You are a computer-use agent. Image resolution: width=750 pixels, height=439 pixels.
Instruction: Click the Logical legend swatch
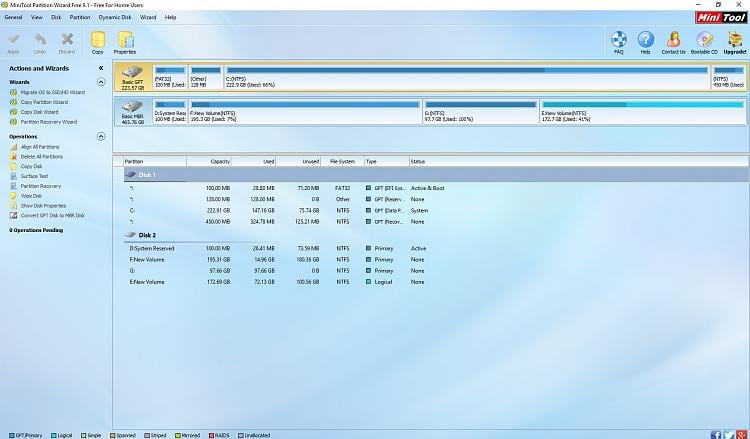coord(54,436)
